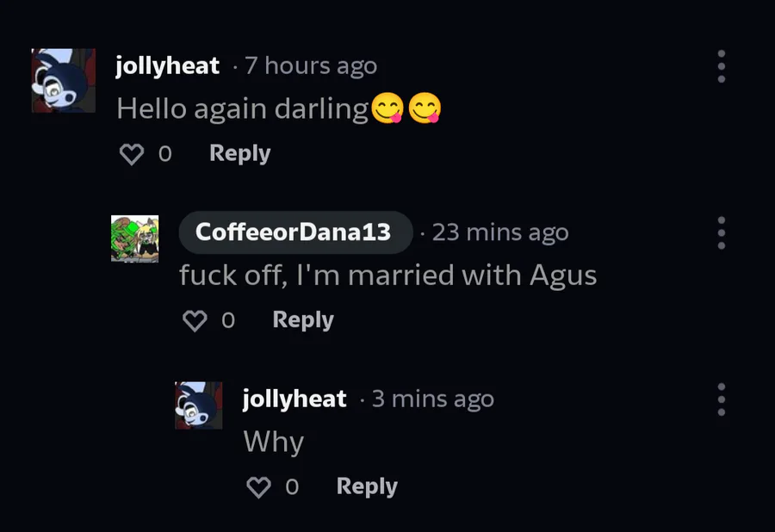Open three-dot menu on CoffeeorDana13's comment
This screenshot has height=532, width=775.
tap(721, 232)
